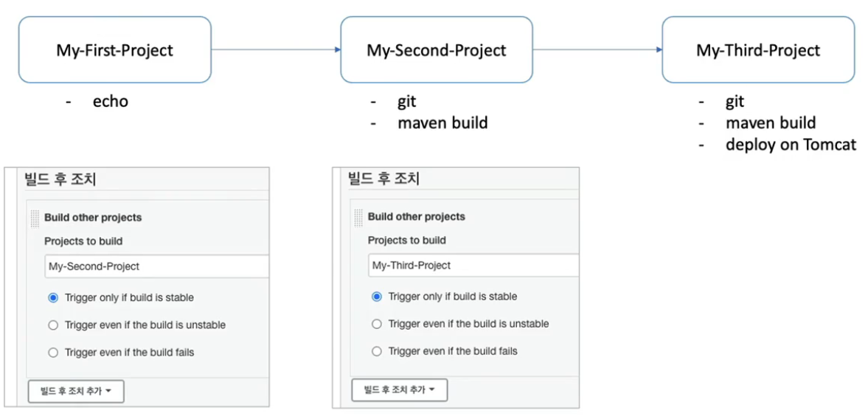Screen dimensions: 868x419
Task: Click the drag handle beside the My-Second-Project build step
Action: pos(35,218)
